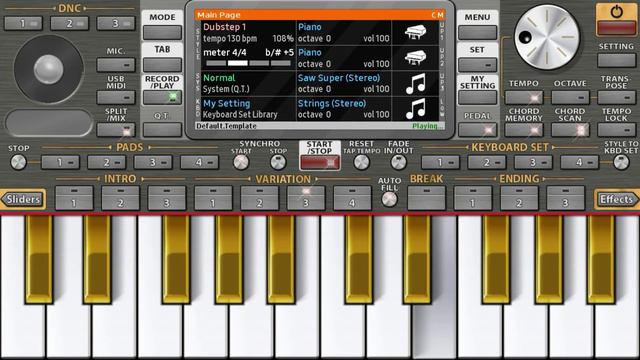Screen dimensions: 640x360
Task: Toggle the USB MIDI button
Action: pos(116,97)
